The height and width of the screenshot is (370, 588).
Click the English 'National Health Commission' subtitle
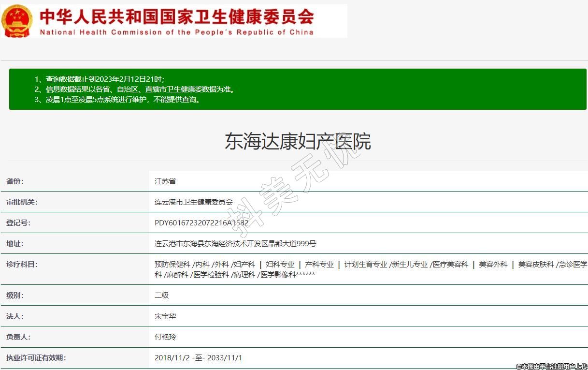176,32
